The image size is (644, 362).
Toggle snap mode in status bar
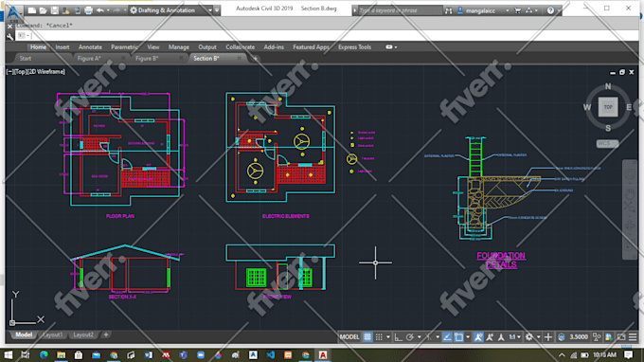[x=379, y=337]
